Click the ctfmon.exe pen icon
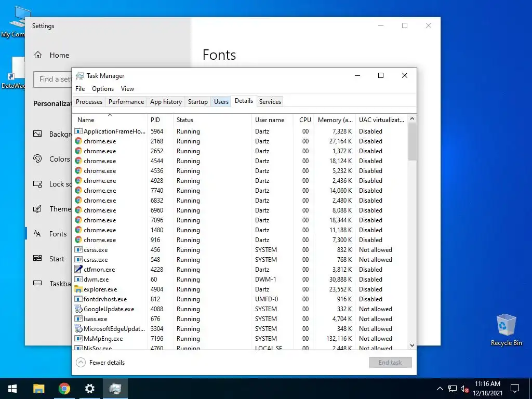Screen dimensions: 532x399 [x=78, y=270]
